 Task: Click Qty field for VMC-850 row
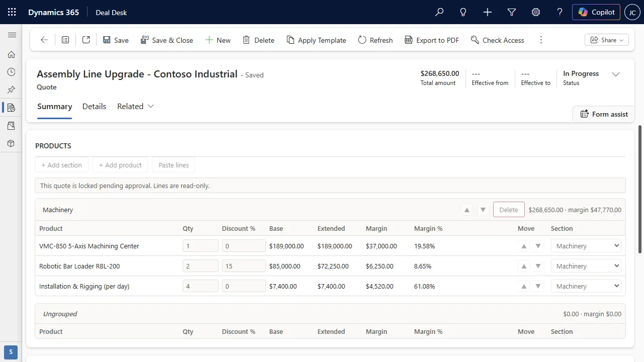point(201,246)
